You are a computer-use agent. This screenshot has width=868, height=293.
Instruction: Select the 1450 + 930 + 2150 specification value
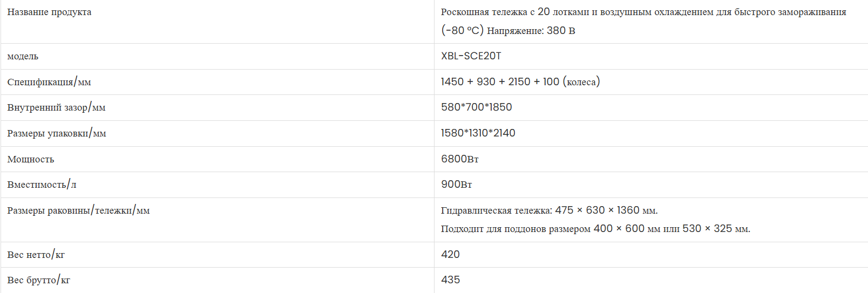coord(520,81)
